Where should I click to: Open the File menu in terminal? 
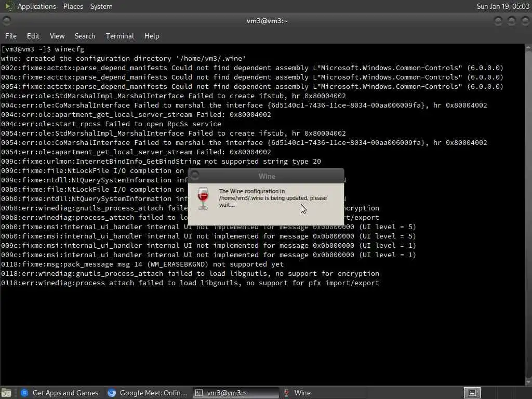10,36
